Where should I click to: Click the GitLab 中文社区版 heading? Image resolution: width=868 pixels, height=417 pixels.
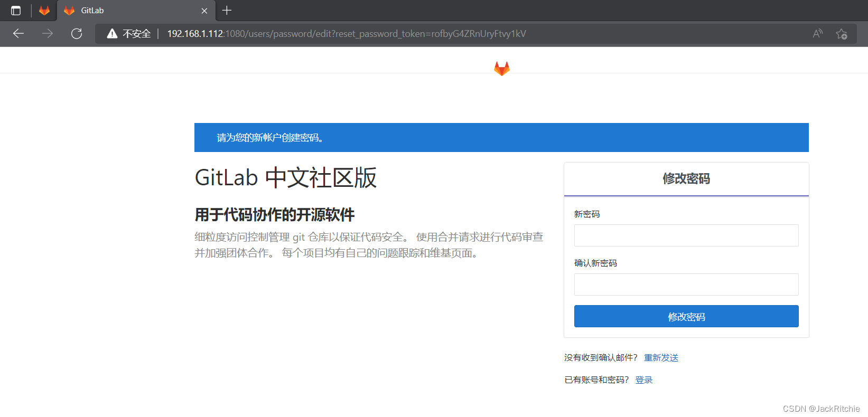(x=286, y=177)
